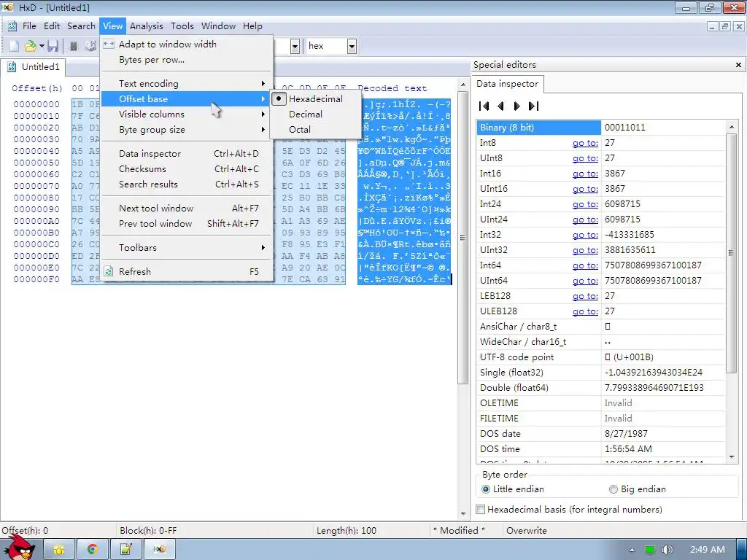The height and width of the screenshot is (560, 747).
Task: Click the HxD document icon in menu bar
Action: 12,26
